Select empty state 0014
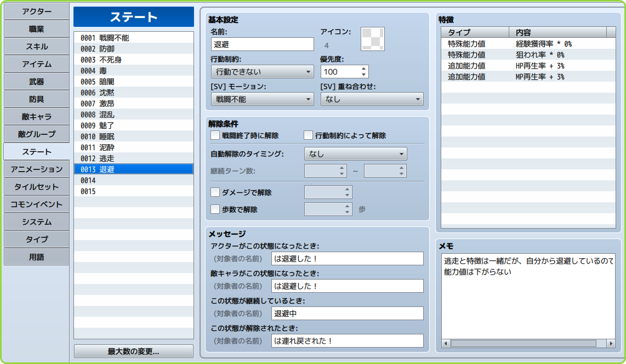The height and width of the screenshot is (364, 626). [134, 180]
